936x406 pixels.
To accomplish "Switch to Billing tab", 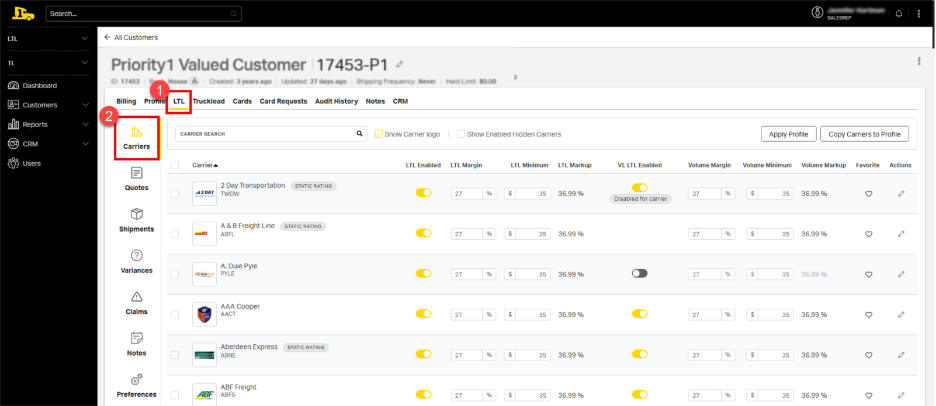I will pos(127,102).
